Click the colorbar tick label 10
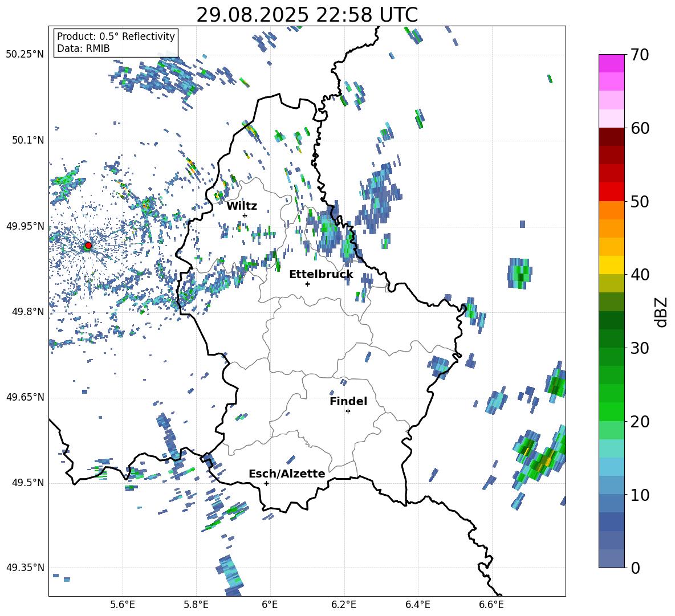The width and height of the screenshot is (675, 616). pyautogui.click(x=639, y=495)
